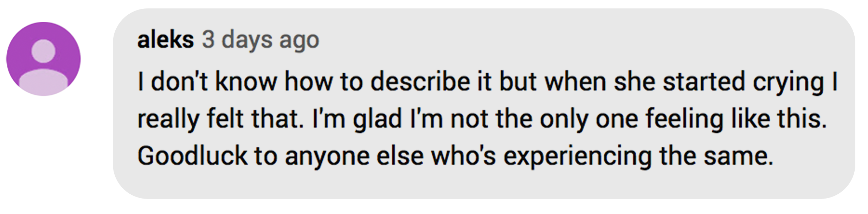Click the word "anyone" in the comment
Image resolution: width=868 pixels, height=214 pixels.
click(x=327, y=156)
